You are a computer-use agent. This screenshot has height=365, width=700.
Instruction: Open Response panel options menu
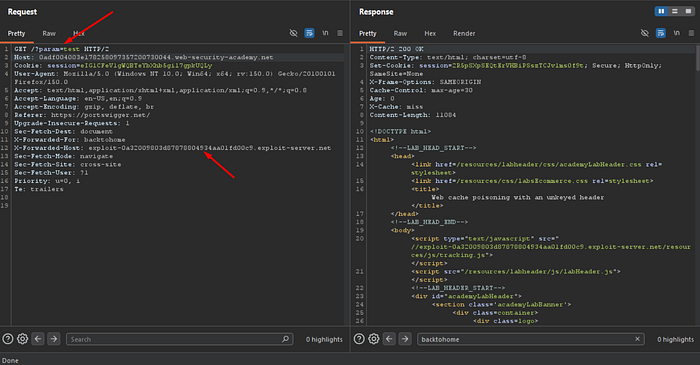click(x=692, y=33)
